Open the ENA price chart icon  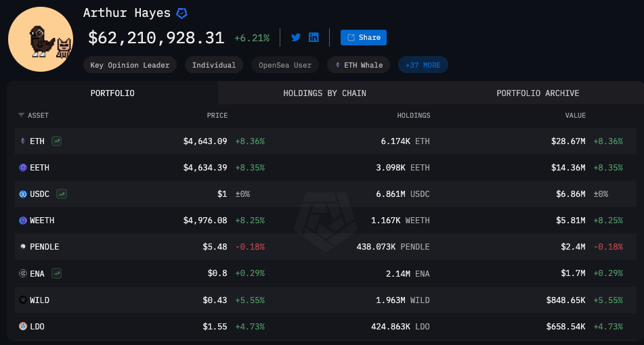(x=57, y=273)
